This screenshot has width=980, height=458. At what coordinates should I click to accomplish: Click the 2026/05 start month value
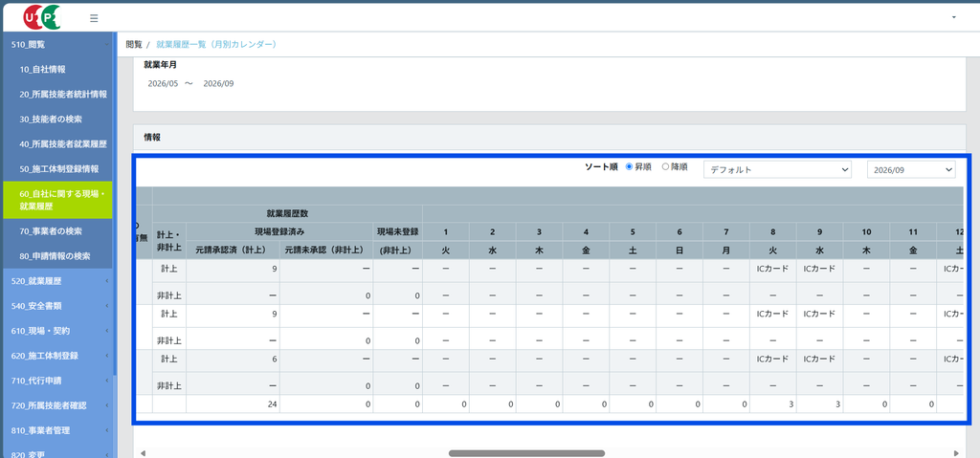[163, 84]
